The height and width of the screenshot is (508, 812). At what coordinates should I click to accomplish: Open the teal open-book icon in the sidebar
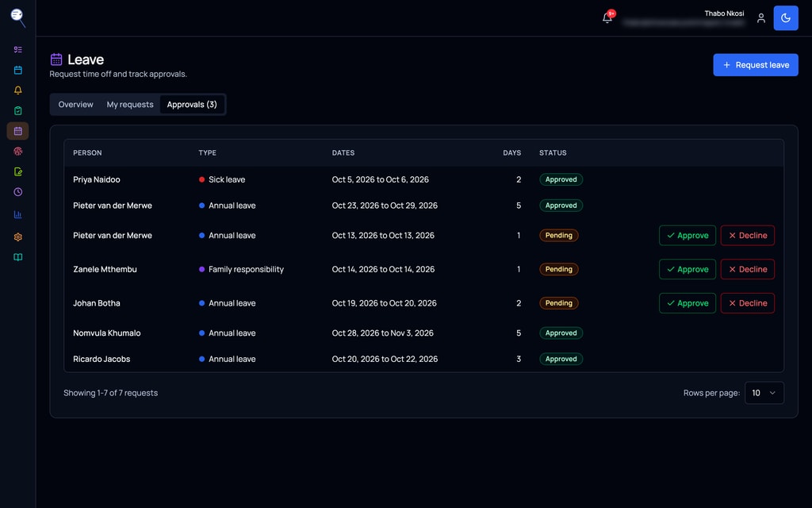pyautogui.click(x=17, y=257)
